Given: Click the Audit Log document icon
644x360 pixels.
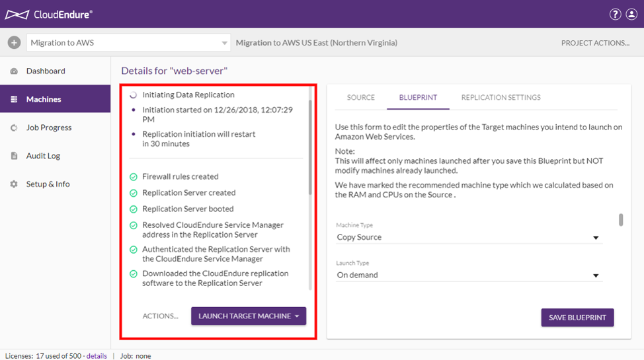Looking at the screenshot, I should click(14, 156).
